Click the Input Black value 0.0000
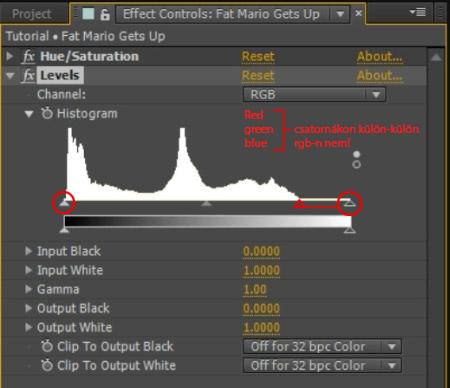Image resolution: width=450 pixels, height=388 pixels. pos(261,251)
